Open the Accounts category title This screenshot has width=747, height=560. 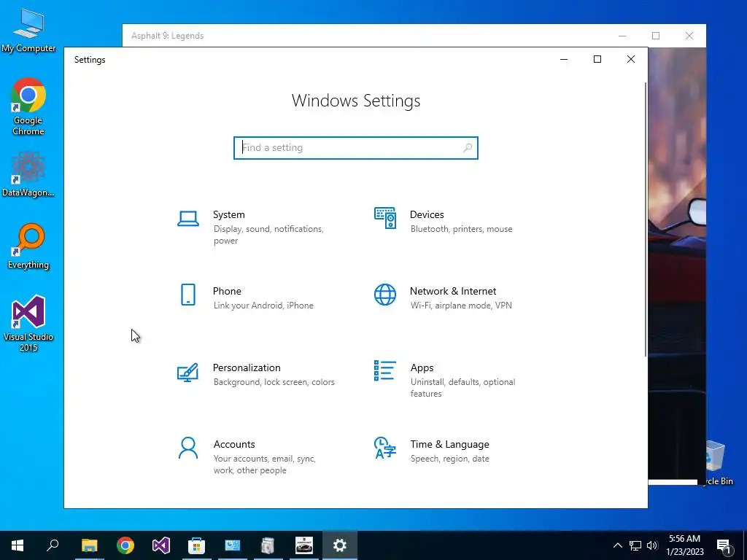234,444
